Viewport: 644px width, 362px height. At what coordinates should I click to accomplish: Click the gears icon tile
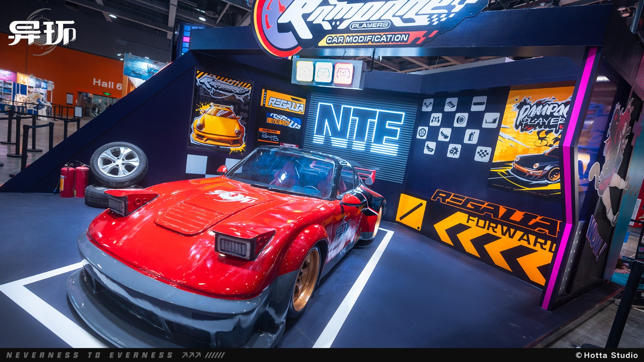[x=454, y=151]
